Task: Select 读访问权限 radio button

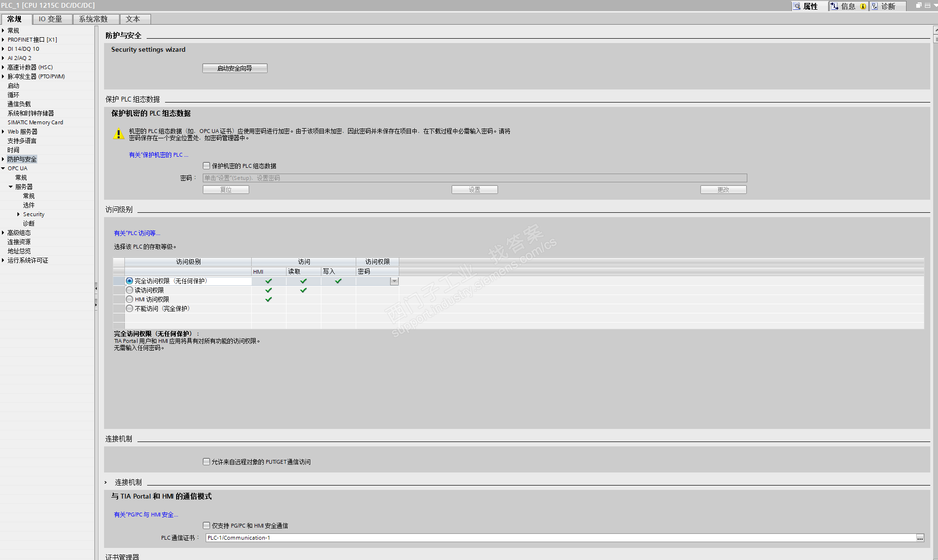Action: point(129,290)
